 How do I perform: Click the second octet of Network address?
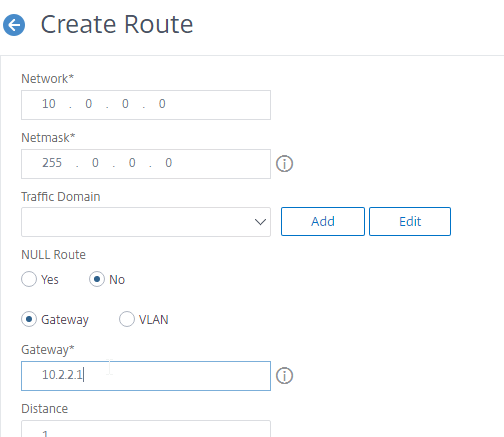point(88,104)
